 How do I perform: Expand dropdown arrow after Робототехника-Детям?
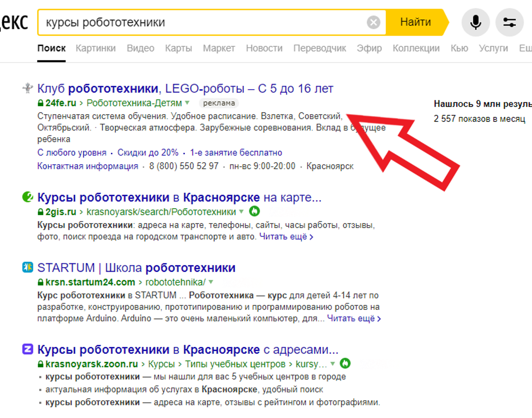coord(187,103)
